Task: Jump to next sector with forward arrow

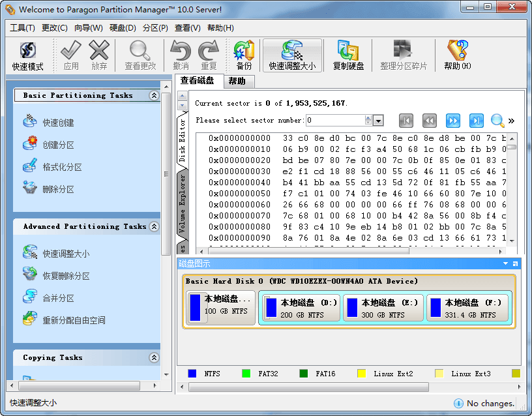Action: (x=453, y=121)
